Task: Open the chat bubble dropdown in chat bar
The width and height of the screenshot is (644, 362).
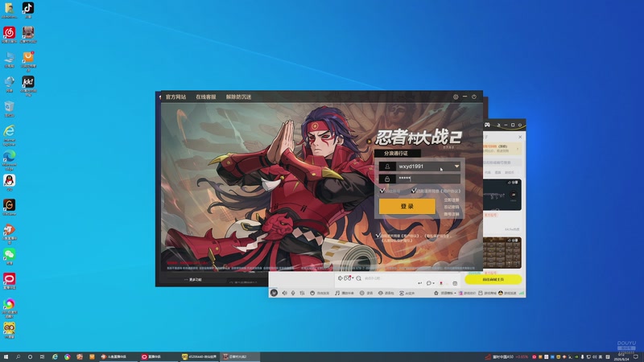Action: (x=430, y=283)
